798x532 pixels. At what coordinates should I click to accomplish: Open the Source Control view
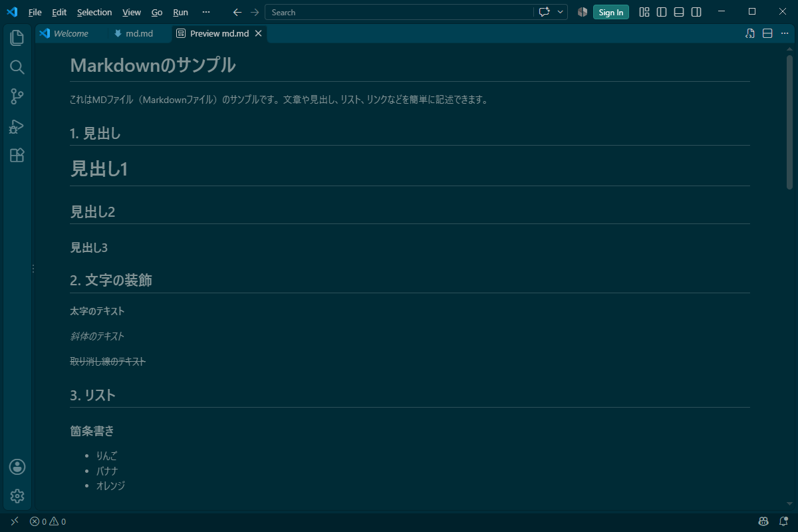[x=17, y=96]
